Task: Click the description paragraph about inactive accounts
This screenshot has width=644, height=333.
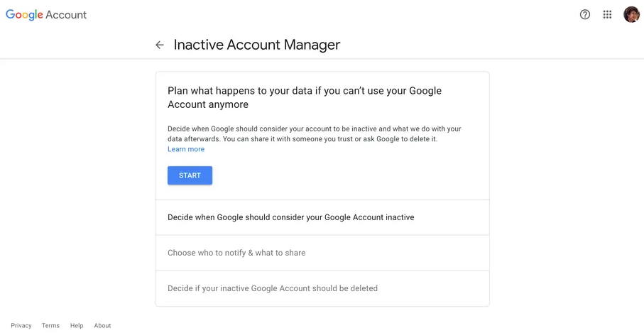Action: click(314, 129)
